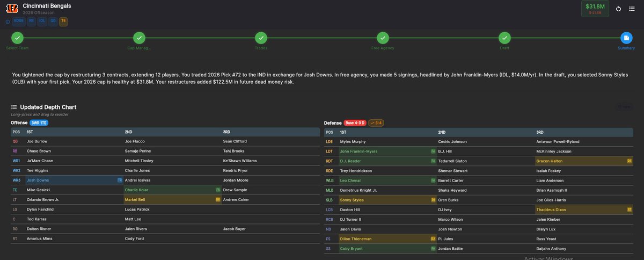644x260 pixels.
Task: Click Chase Brown in RB row
Action: [39, 151]
